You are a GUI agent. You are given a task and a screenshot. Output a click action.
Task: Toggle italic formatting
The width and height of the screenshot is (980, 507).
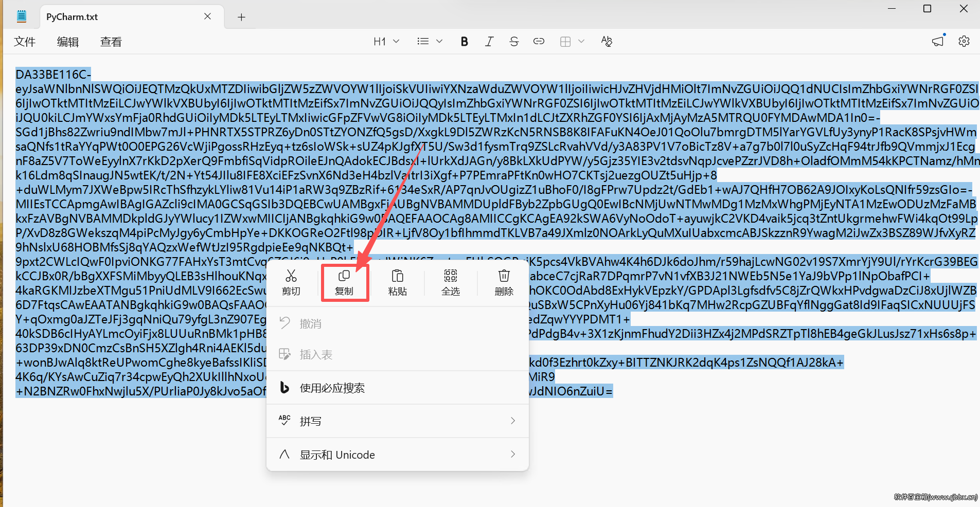tap(489, 42)
